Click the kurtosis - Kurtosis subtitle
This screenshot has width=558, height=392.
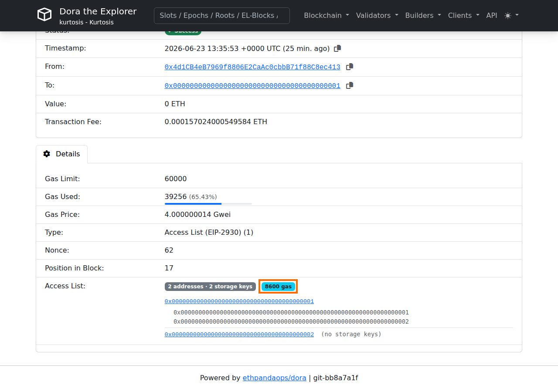tap(86, 22)
